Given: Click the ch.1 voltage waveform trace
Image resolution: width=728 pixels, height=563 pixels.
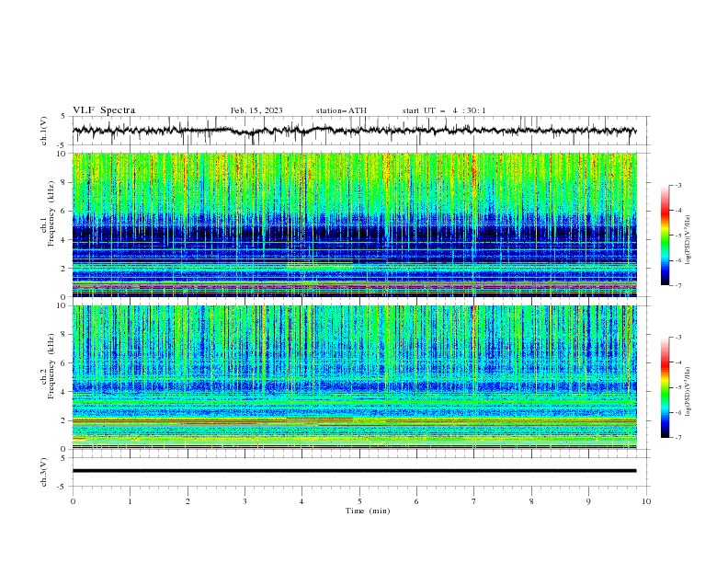Looking at the screenshot, I should [354, 131].
